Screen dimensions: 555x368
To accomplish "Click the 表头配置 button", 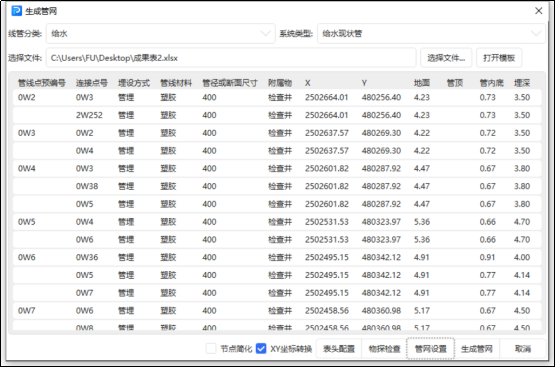I will [339, 349].
